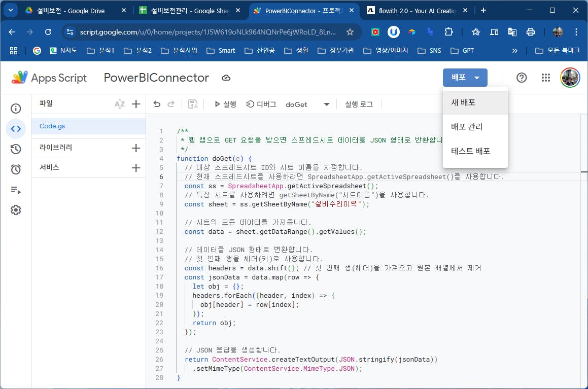Open the site info icon in address bar
Viewport: 588px width, 389px height.
click(70, 32)
